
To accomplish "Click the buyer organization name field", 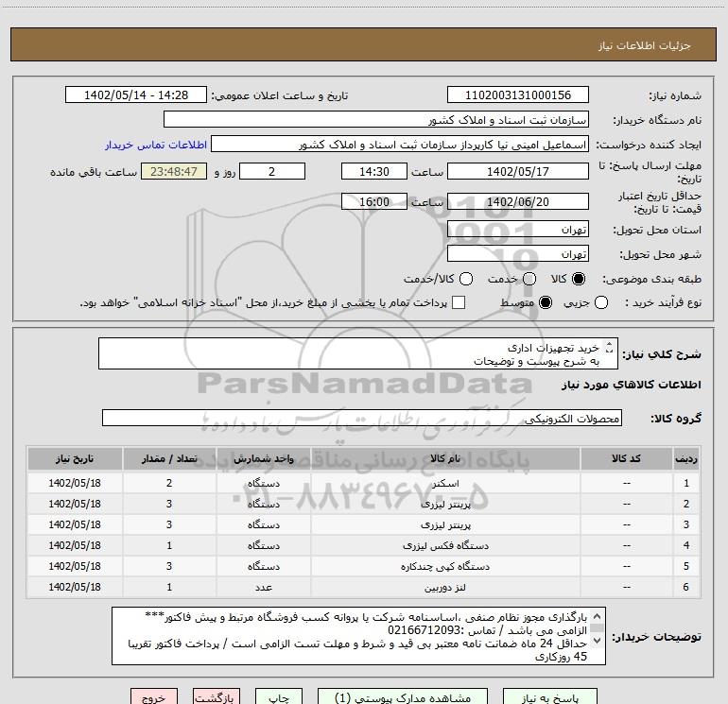I will [376, 119].
